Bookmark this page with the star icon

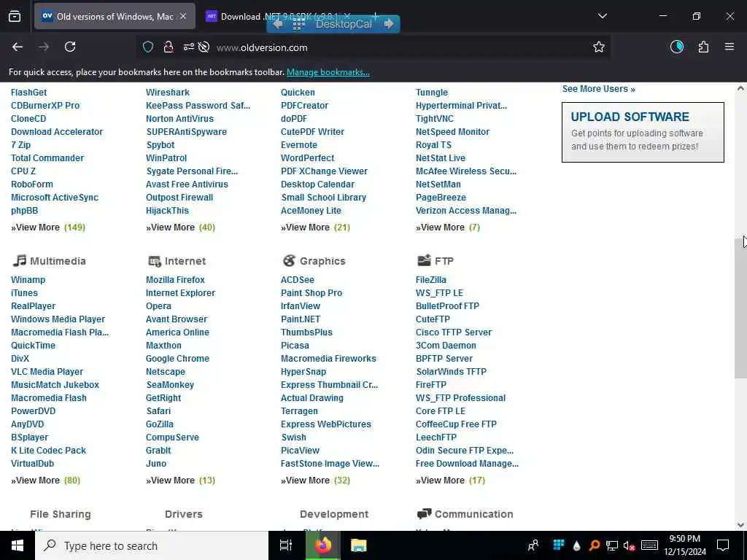tap(599, 47)
